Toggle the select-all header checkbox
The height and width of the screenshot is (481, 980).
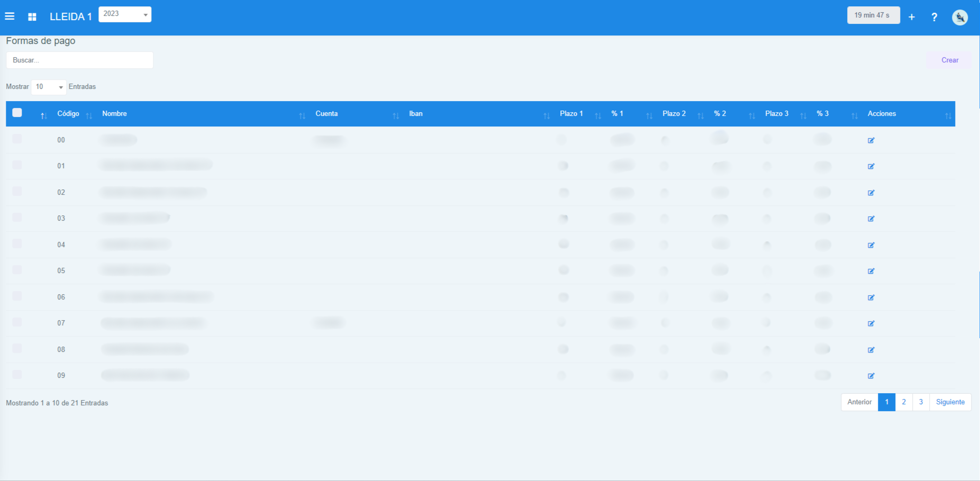pos(17,113)
